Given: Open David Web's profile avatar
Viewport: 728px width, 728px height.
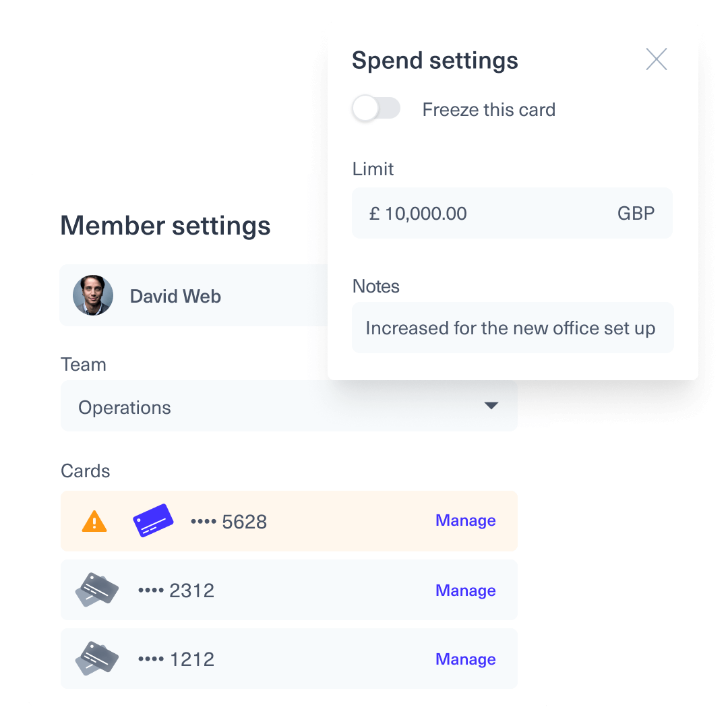Looking at the screenshot, I should tap(93, 295).
